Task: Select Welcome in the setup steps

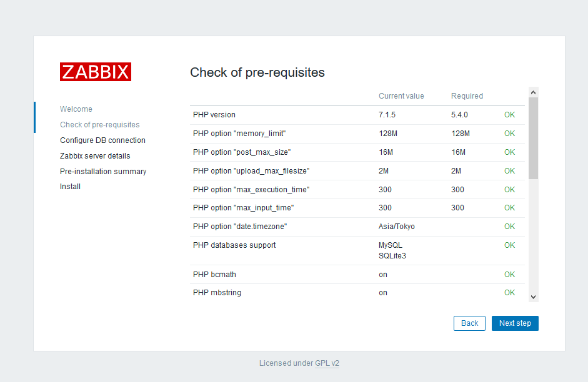Action: click(76, 109)
